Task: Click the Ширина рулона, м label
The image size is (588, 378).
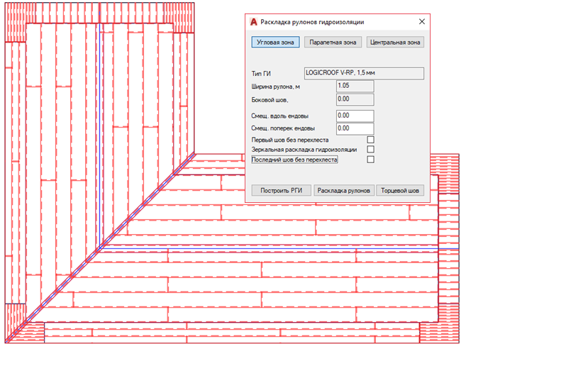Action: 276,87
